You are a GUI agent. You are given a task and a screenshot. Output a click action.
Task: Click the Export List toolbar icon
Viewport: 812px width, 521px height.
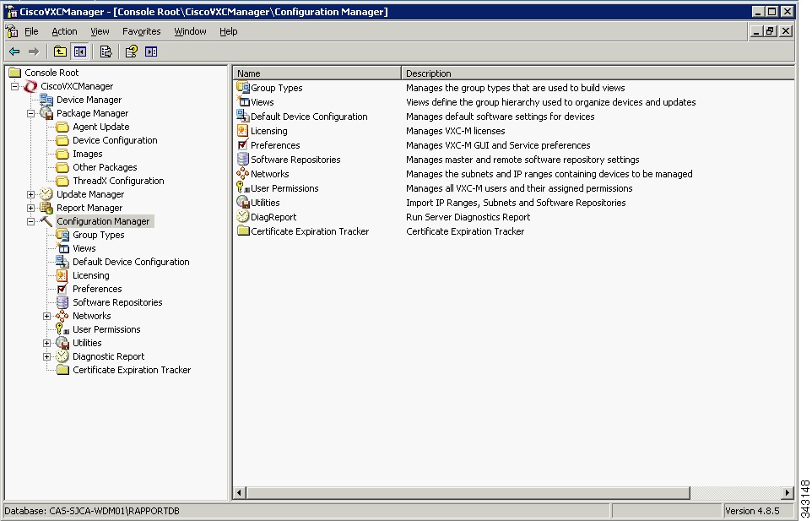click(x=106, y=52)
